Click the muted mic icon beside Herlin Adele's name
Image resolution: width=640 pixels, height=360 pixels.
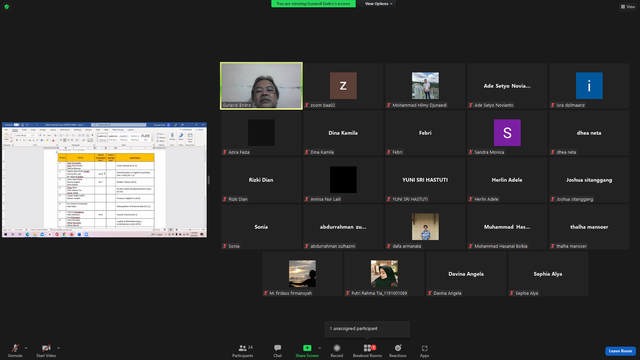471,199
